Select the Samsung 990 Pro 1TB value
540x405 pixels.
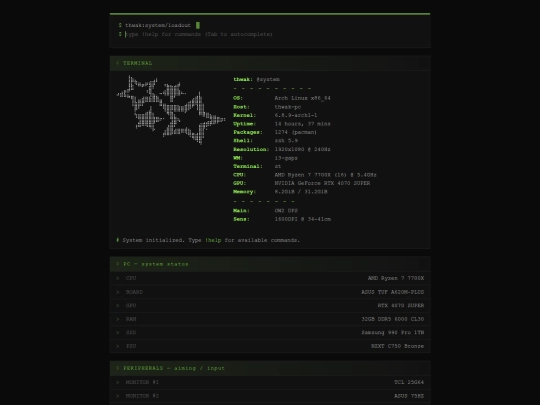[393, 333]
